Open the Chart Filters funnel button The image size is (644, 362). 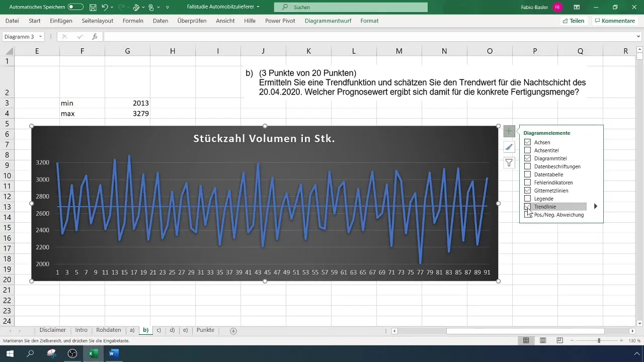509,162
